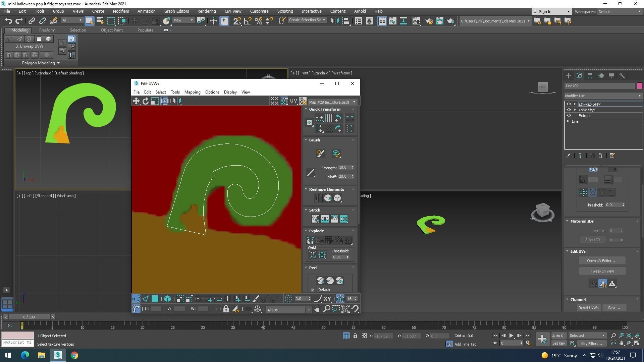The height and width of the screenshot is (362, 644).
Task: Uncheck the Detach checkbox in Peel
Action: pos(313,290)
